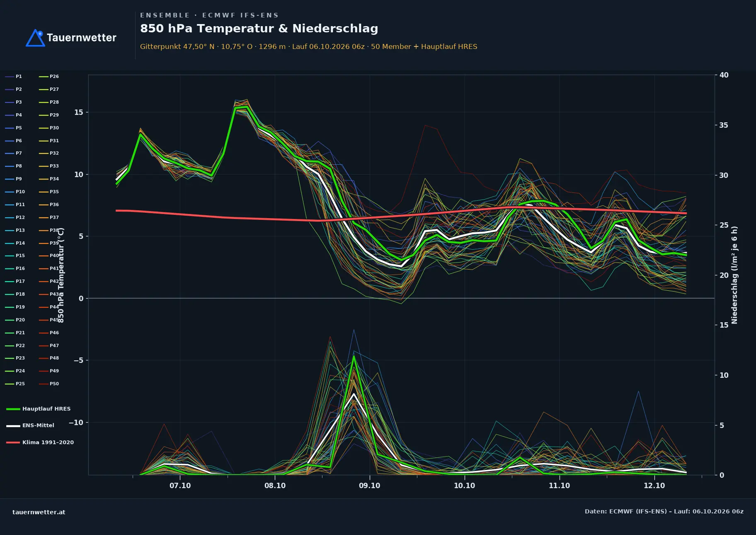Click the 'ENS-Mittel' legend label
The image size is (756, 535).
38,426
